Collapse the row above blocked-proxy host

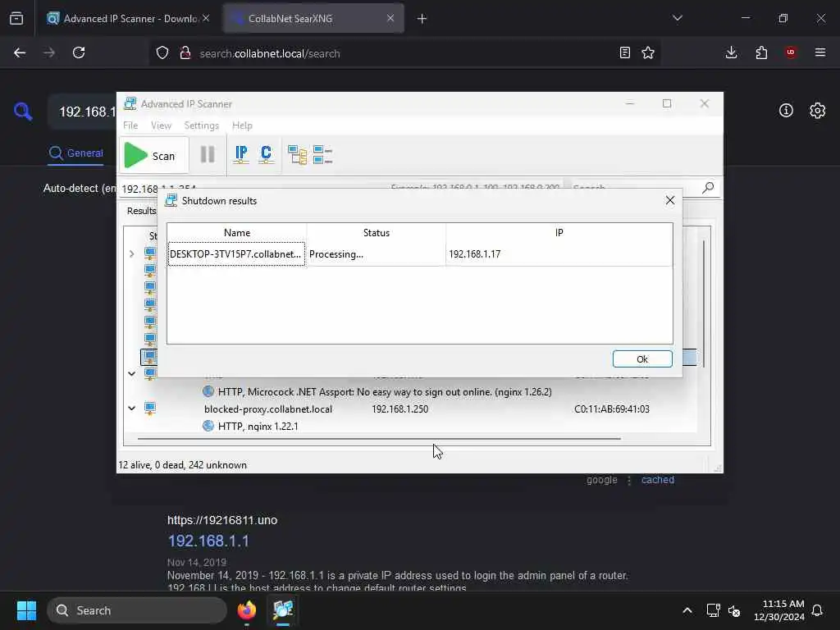click(x=132, y=373)
